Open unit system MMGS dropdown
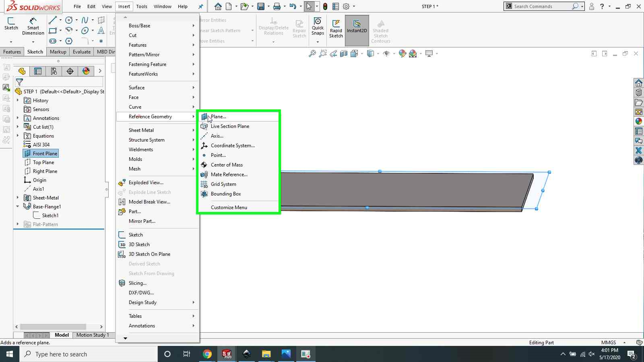This screenshot has width=644, height=362. click(x=624, y=343)
